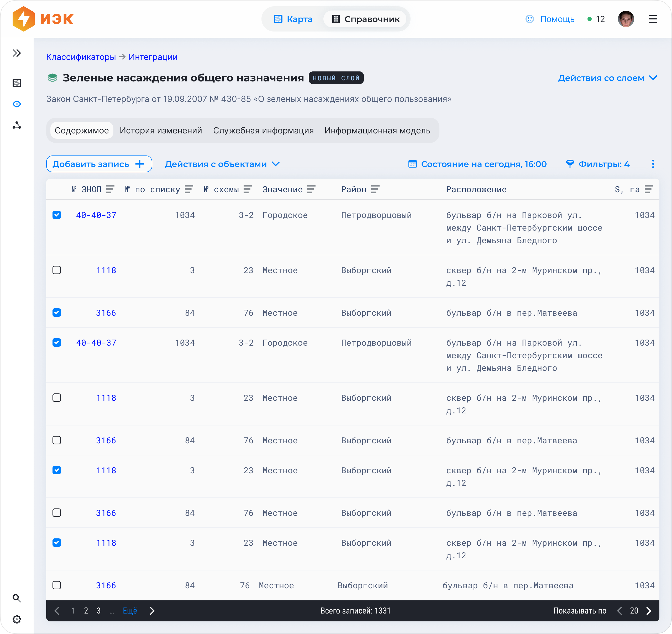Sort by № ЗНОП column icon
The height and width of the screenshot is (634, 672).
110,189
